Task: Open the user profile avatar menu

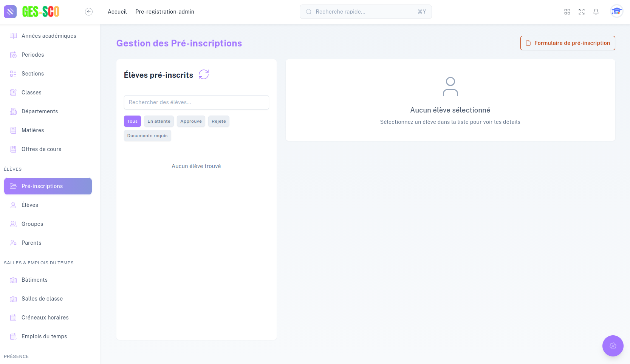Action: (616, 12)
